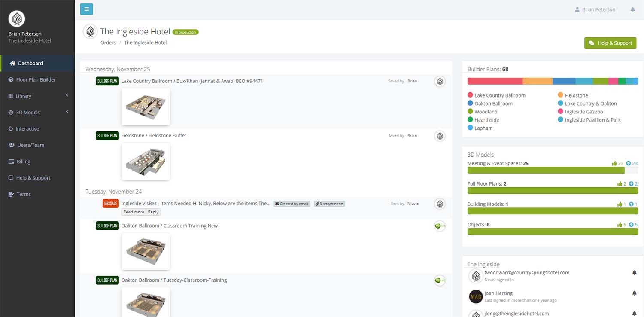
Task: Expand the 3D Models submenu chevron
Action: (x=67, y=112)
